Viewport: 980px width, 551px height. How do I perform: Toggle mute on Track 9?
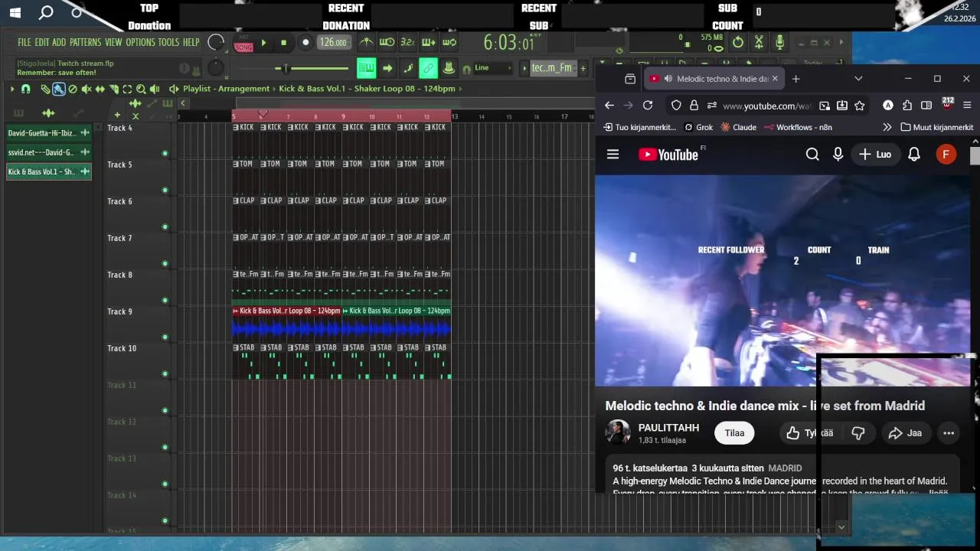165,337
